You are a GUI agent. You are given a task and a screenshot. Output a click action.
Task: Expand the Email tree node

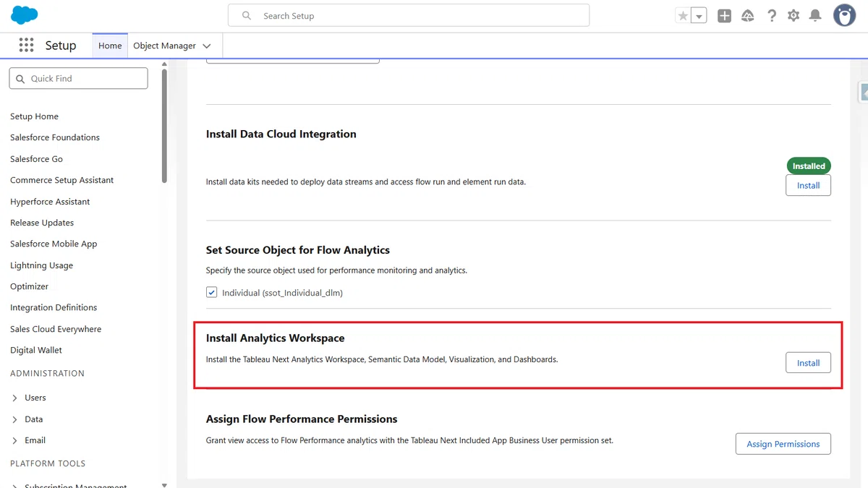[15, 440]
